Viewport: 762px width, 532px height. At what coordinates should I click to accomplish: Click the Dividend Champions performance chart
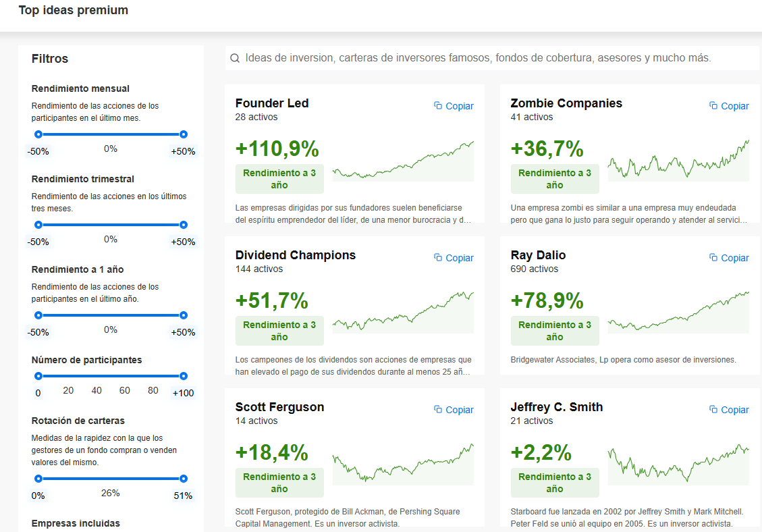403,313
